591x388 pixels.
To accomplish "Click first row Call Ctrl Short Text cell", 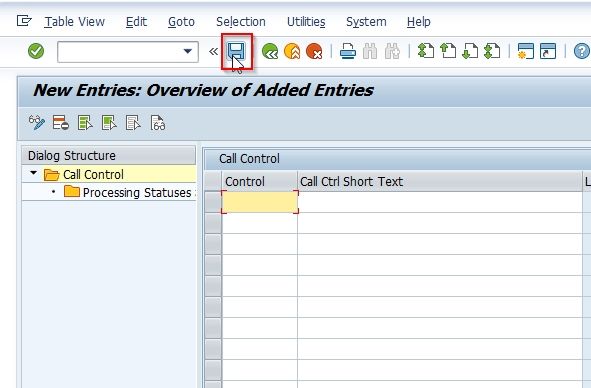I will [x=440, y=202].
